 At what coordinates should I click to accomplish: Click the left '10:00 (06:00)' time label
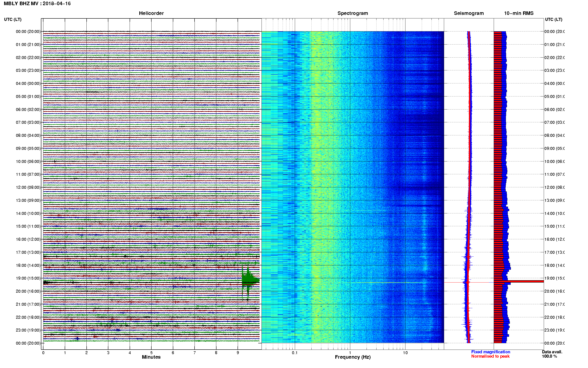pos(28,162)
